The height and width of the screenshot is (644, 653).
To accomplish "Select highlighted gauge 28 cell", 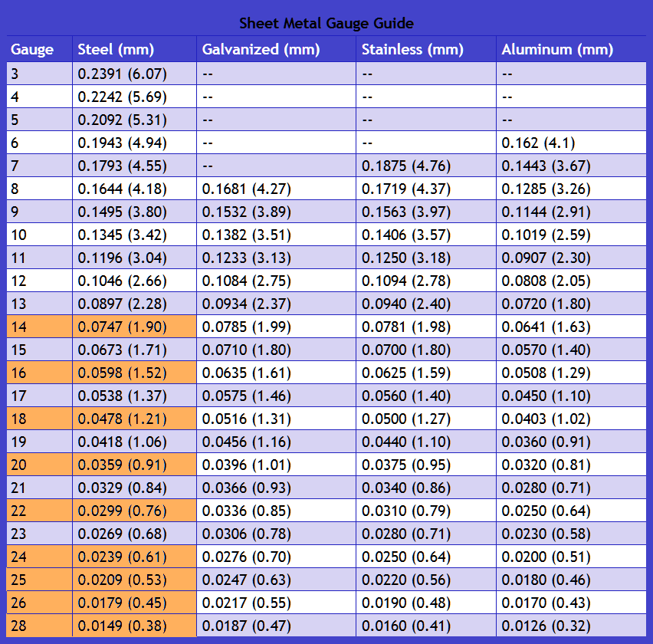I will pos(40,626).
